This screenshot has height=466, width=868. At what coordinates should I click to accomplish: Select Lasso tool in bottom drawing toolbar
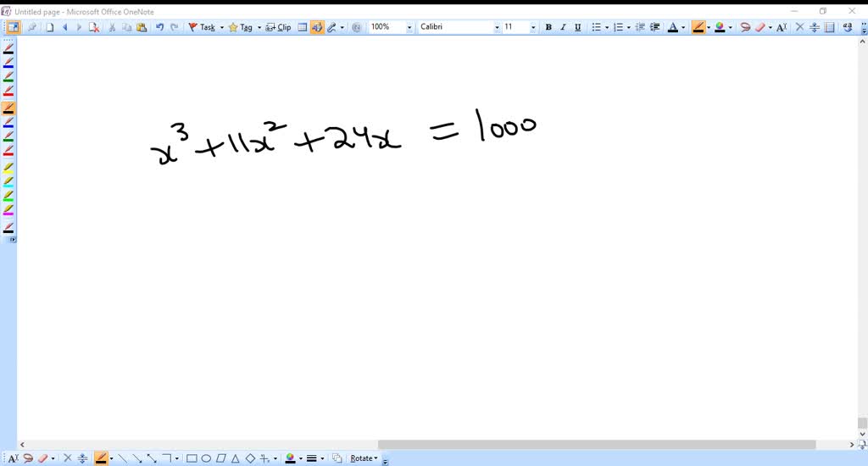(28, 458)
